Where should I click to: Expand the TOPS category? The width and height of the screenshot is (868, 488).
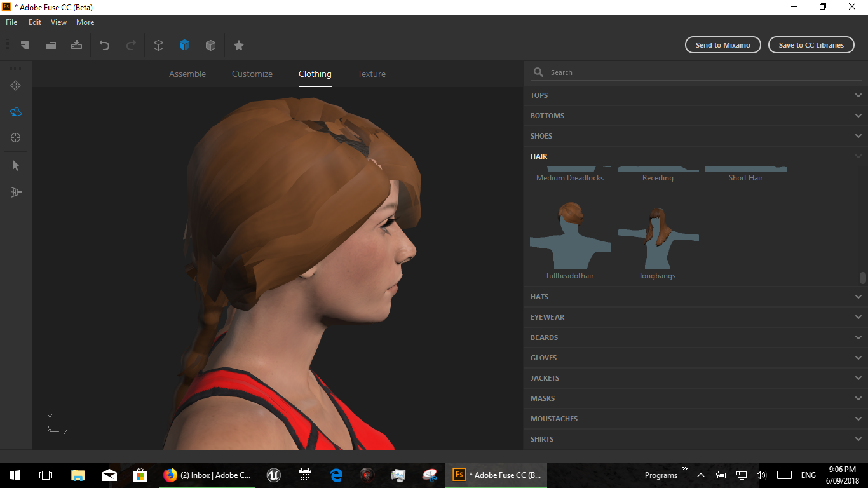point(696,95)
